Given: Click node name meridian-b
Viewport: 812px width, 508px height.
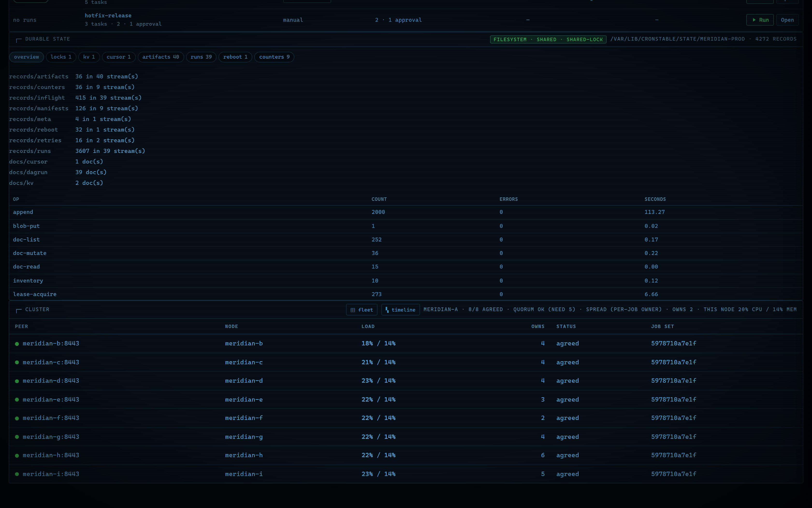Looking at the screenshot, I should click(244, 343).
